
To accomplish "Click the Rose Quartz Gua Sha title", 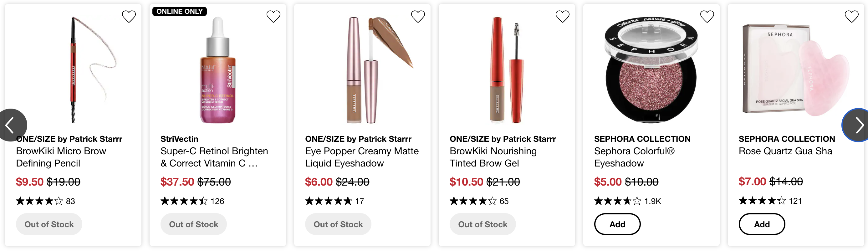I will (785, 151).
